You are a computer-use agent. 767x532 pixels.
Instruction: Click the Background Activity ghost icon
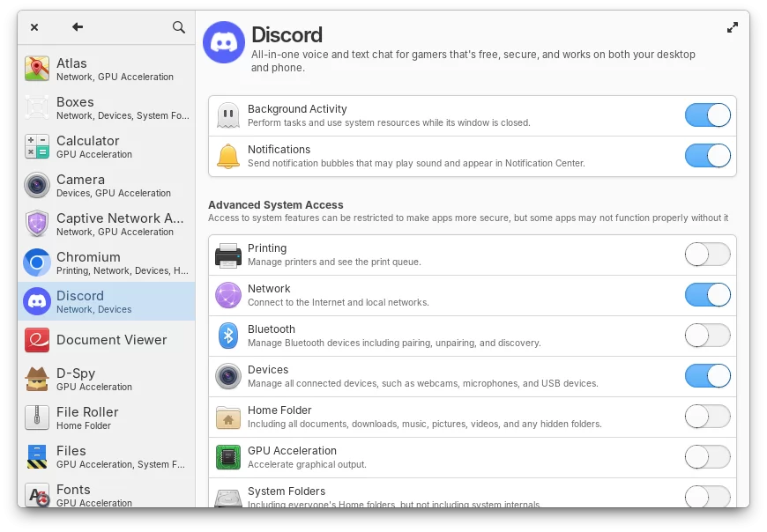pos(228,115)
